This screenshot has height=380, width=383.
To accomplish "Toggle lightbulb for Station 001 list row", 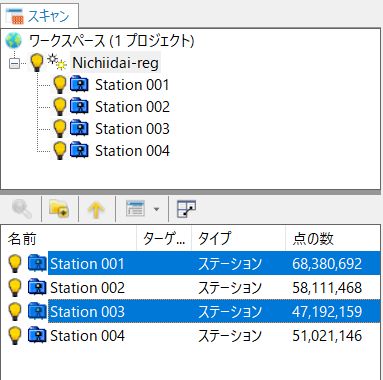I will click(x=15, y=263).
